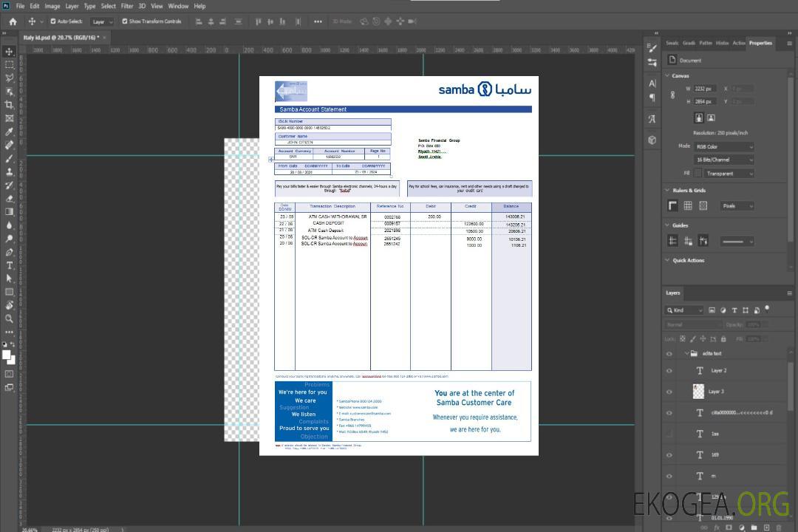Image resolution: width=798 pixels, height=532 pixels.
Task: Collapse the Quick Actions section
Action: tap(667, 260)
